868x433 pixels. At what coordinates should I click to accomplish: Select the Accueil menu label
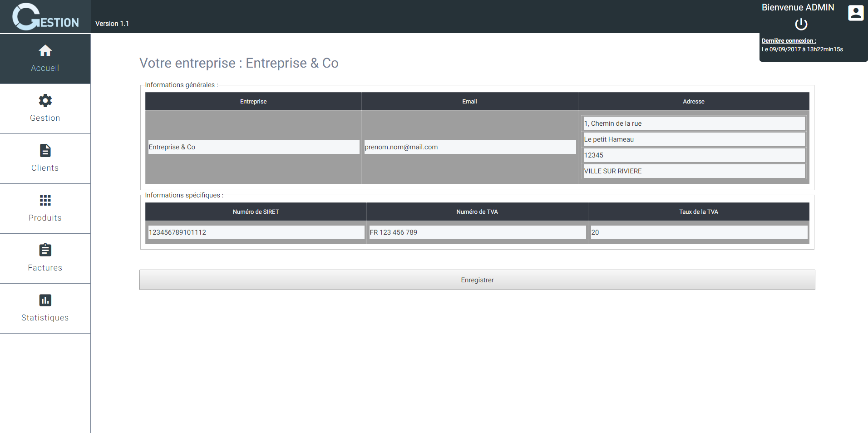pos(45,68)
